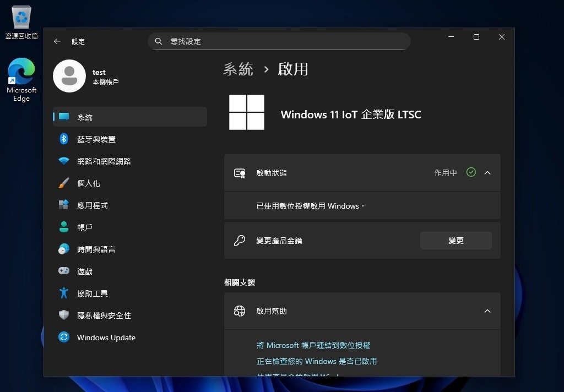564x392 pixels.
Task: Click the green checkmark activation status icon
Action: point(471,173)
